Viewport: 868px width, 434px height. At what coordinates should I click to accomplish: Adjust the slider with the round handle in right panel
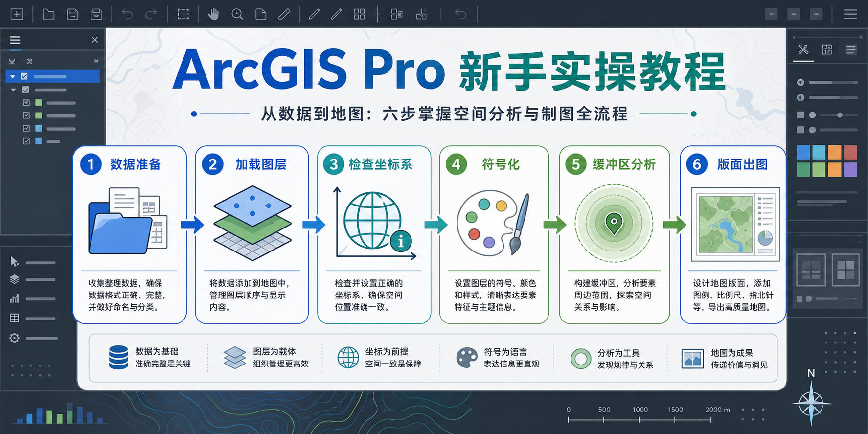pyautogui.click(x=840, y=115)
